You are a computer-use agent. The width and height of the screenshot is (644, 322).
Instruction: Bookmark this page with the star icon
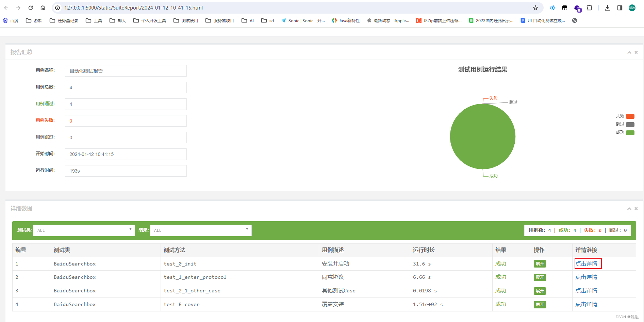[x=535, y=8]
